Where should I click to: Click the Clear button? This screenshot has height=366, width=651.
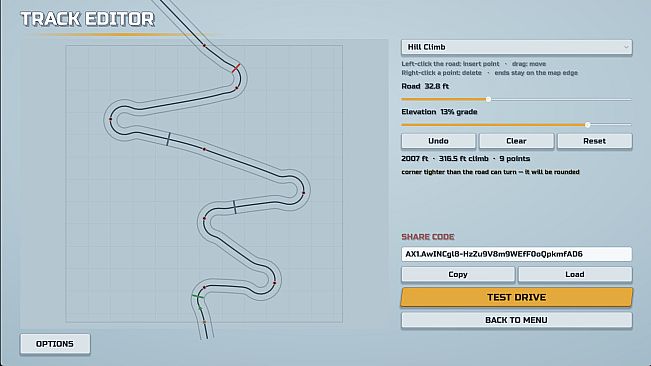(516, 141)
